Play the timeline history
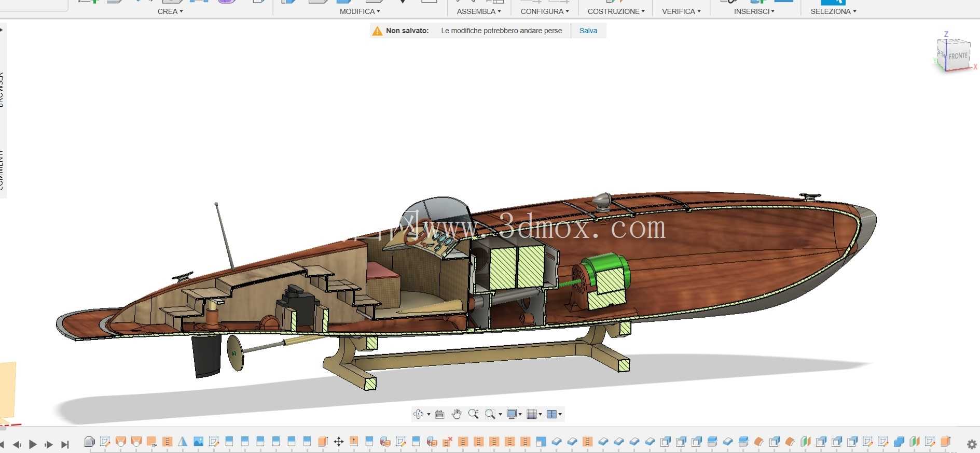 tap(33, 444)
